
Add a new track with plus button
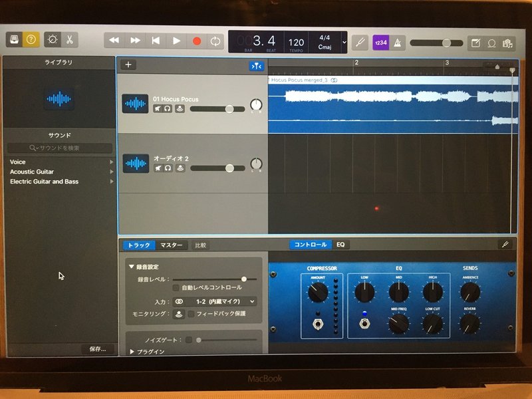pos(128,65)
